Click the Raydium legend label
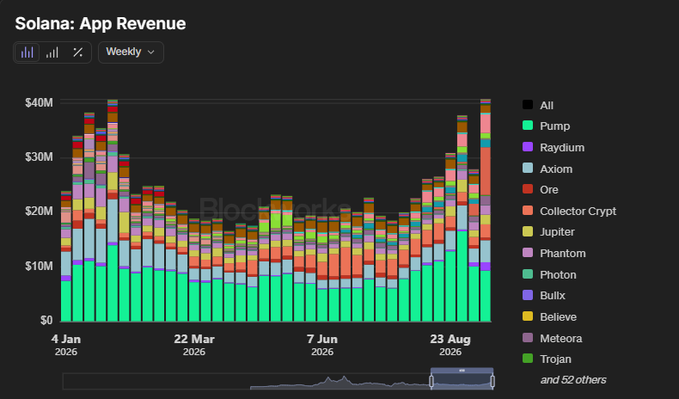 (x=562, y=147)
